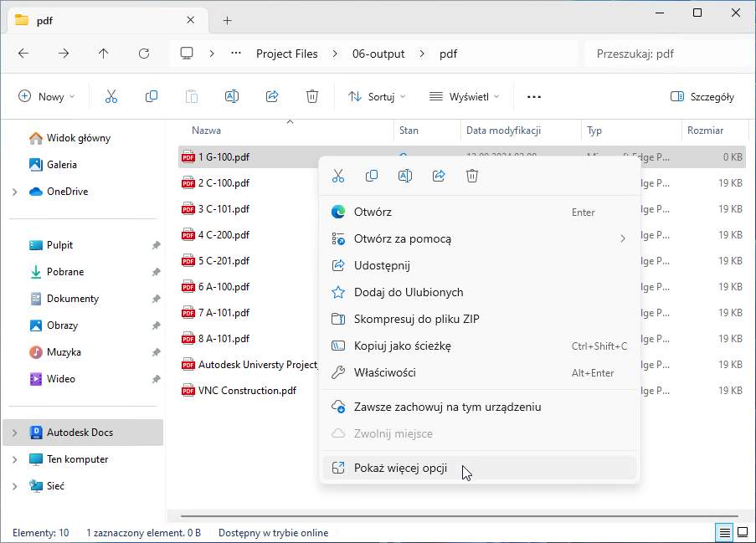Expand the Autodesk Docs tree node
The height and width of the screenshot is (543, 756).
[x=14, y=433]
